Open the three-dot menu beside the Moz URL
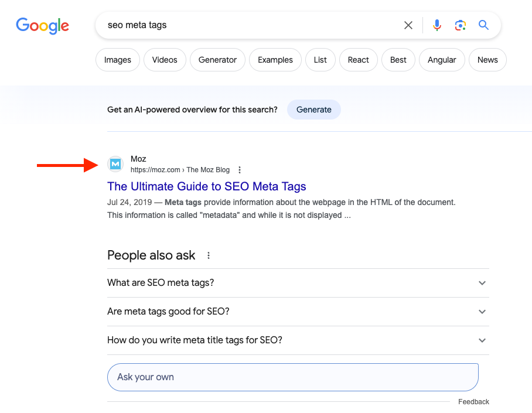Viewport: 532px width, 413px height. pos(240,170)
